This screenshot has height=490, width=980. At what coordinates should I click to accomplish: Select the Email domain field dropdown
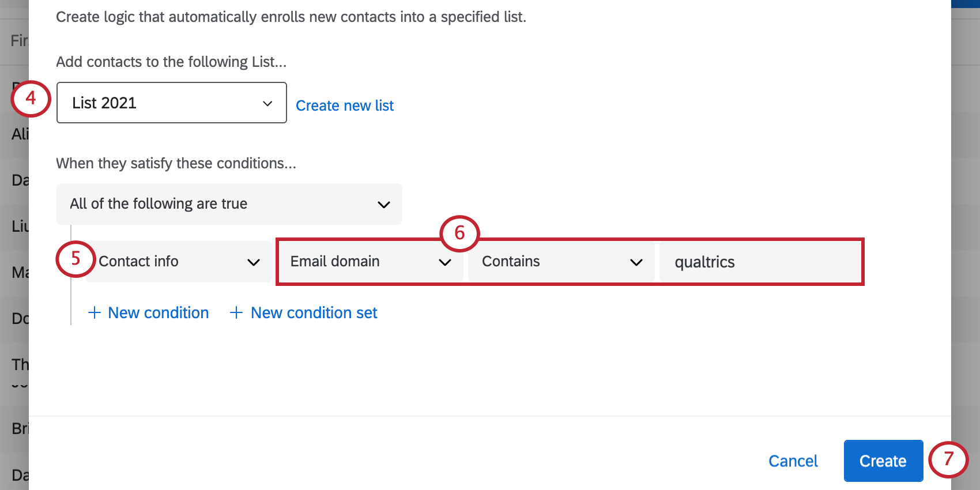[x=371, y=262]
